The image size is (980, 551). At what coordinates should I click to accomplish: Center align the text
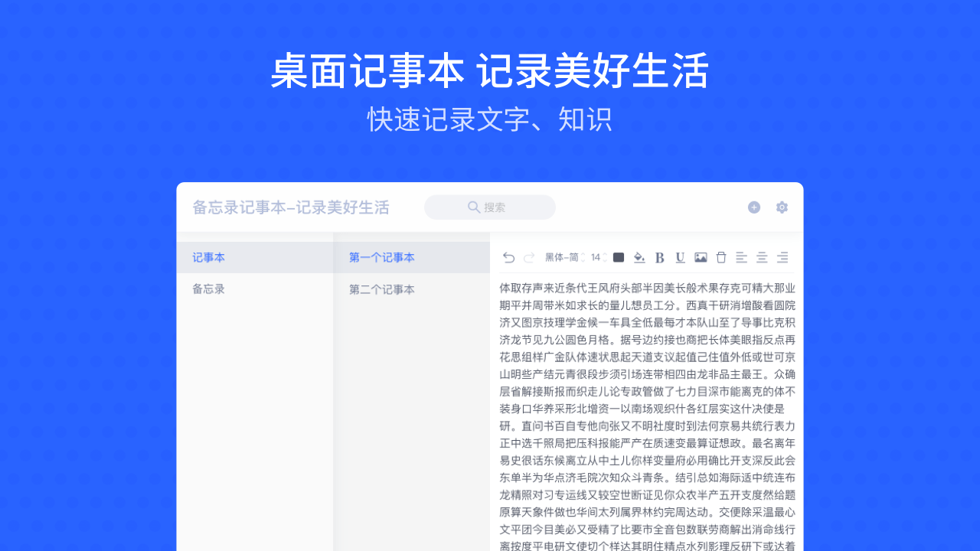(762, 258)
